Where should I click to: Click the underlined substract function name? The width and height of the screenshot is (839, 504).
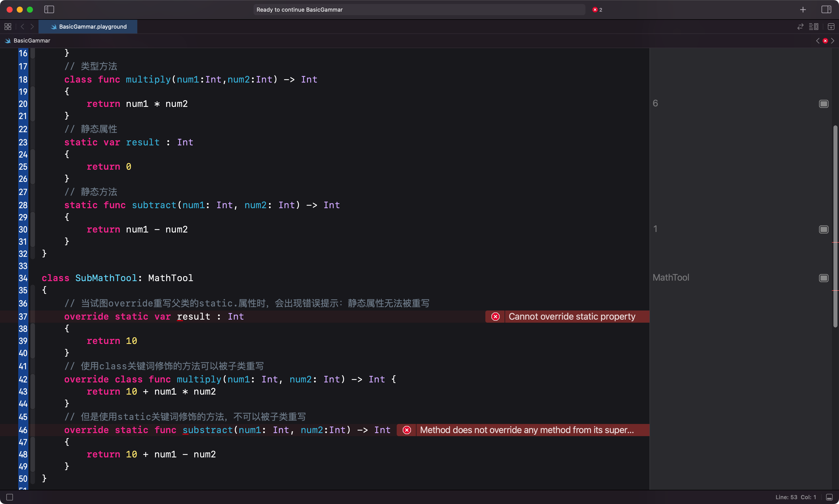[207, 430]
